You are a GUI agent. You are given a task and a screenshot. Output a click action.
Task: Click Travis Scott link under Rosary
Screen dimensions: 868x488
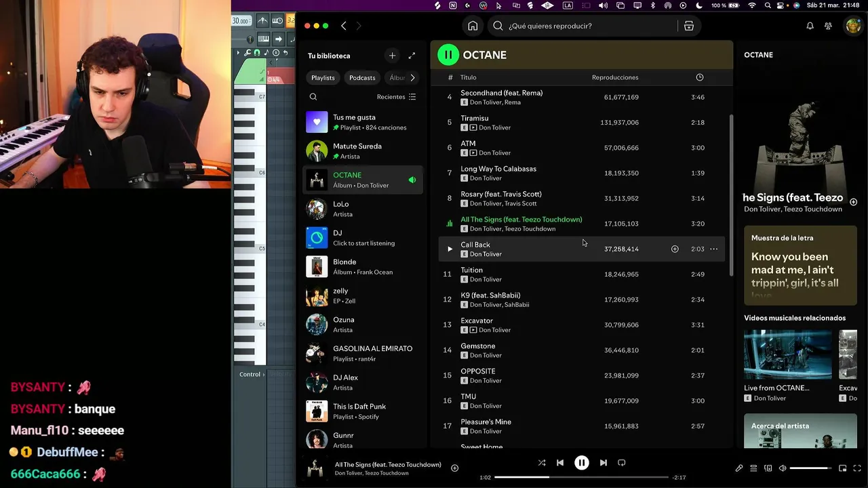pos(521,203)
